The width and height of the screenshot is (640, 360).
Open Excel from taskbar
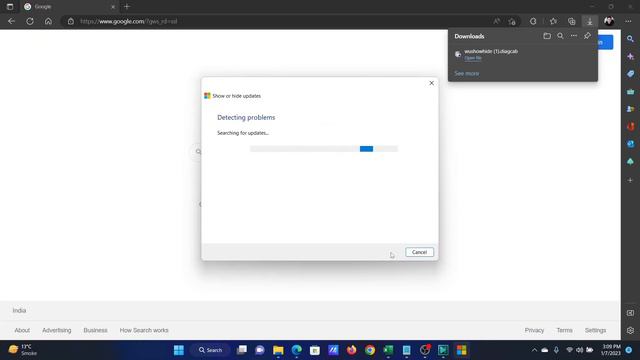pos(388,350)
